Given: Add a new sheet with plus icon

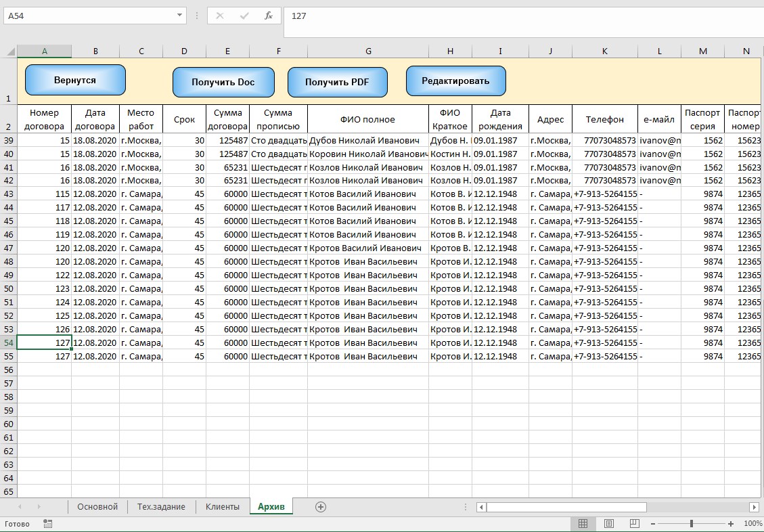Looking at the screenshot, I should pos(321,507).
